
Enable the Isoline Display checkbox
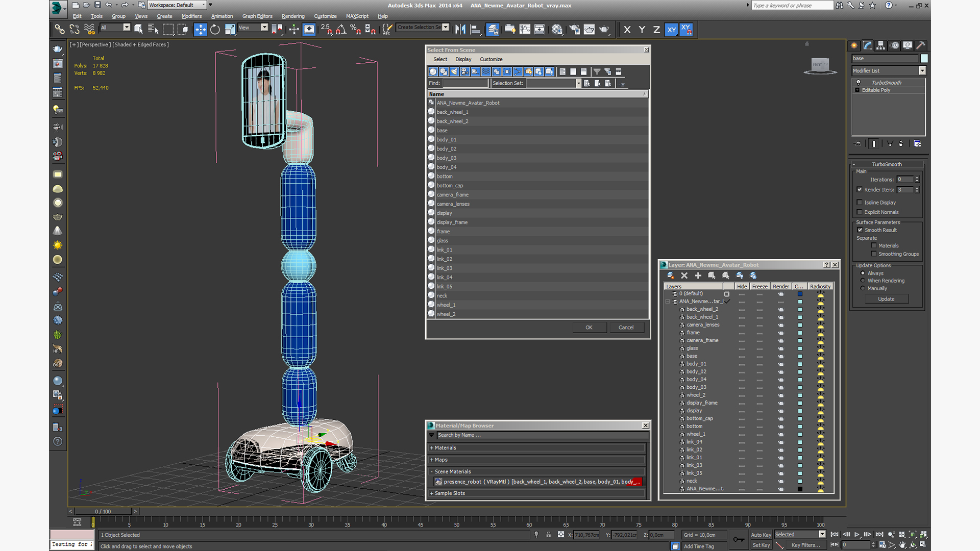[860, 203]
